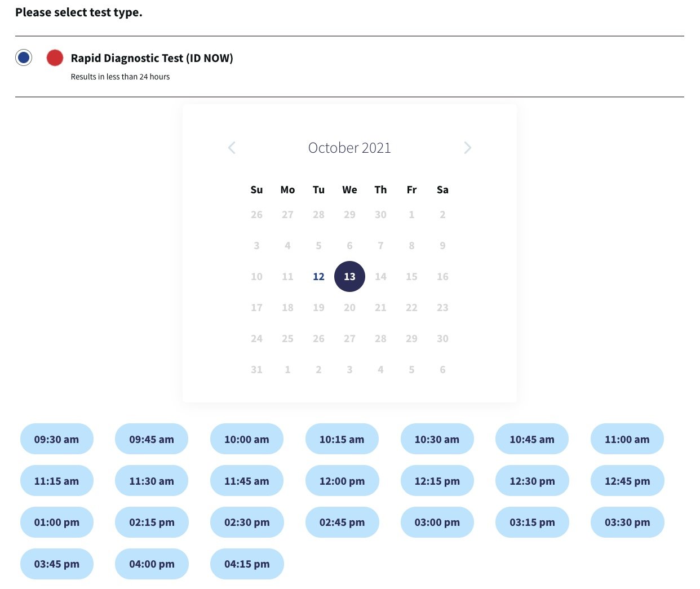Choose the 03:00 pm appointment time

click(437, 522)
